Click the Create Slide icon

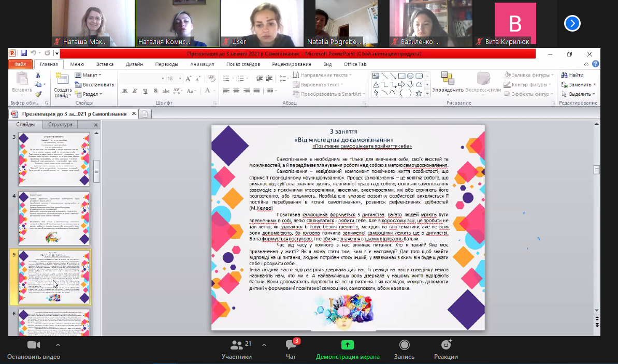pos(63,79)
